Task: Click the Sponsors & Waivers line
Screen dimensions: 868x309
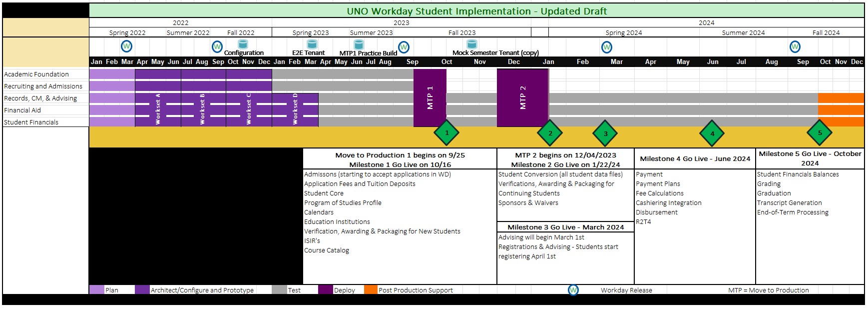Action: point(528,202)
